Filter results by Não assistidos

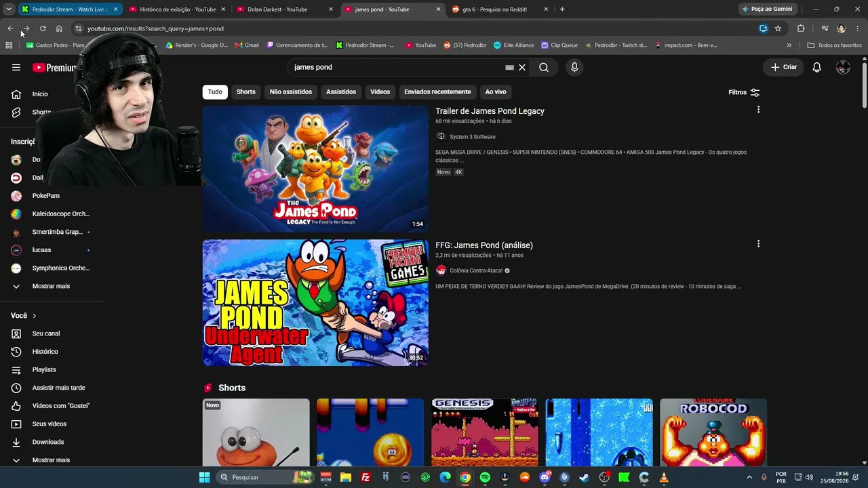[x=291, y=91]
